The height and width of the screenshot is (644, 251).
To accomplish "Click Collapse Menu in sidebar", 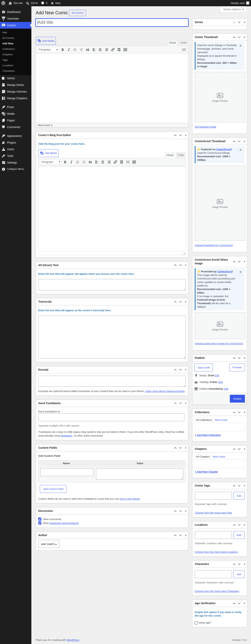I will pyautogui.click(x=15, y=169).
